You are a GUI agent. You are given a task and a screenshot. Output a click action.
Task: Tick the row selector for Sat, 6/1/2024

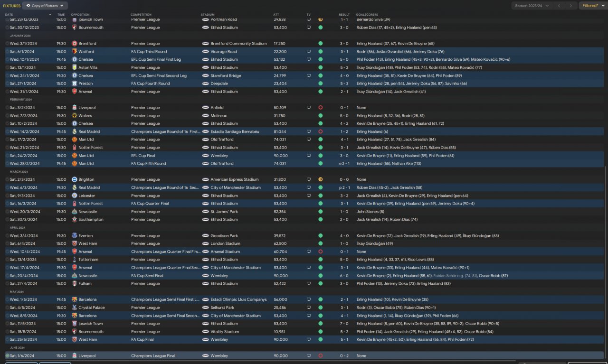[7, 51]
